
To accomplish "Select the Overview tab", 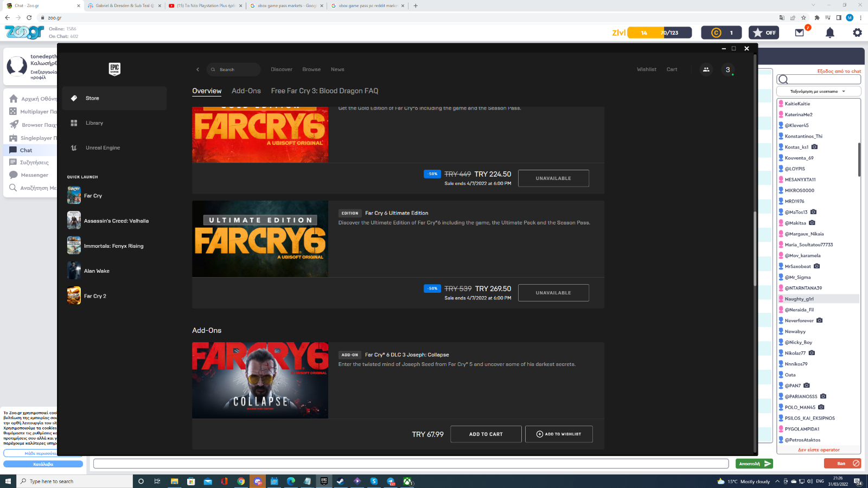I will 207,91.
